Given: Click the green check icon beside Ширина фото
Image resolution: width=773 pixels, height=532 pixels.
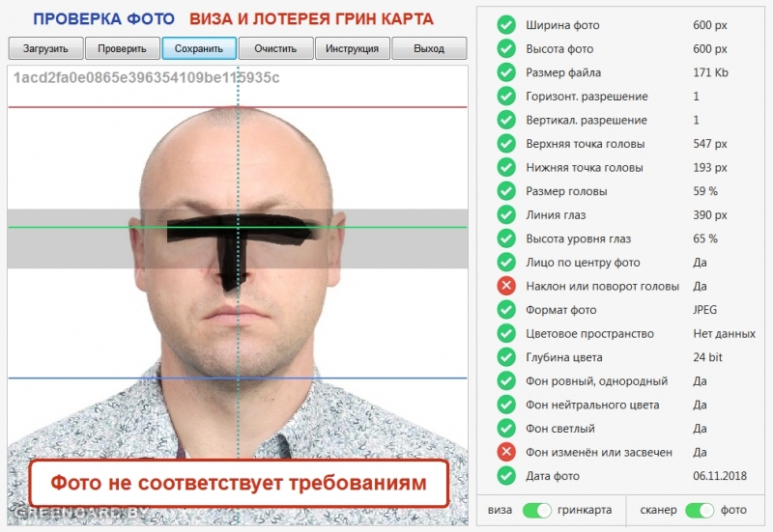Looking at the screenshot, I should click(x=506, y=25).
